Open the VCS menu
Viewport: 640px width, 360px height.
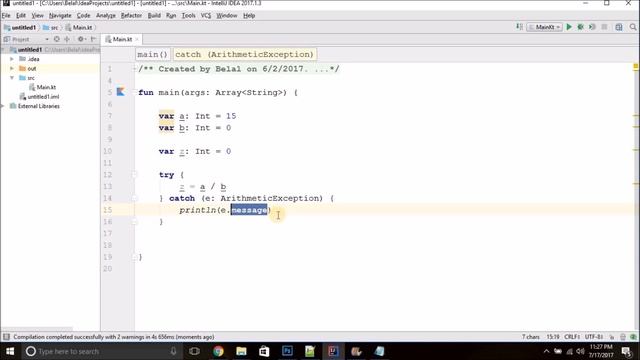[x=206, y=16]
